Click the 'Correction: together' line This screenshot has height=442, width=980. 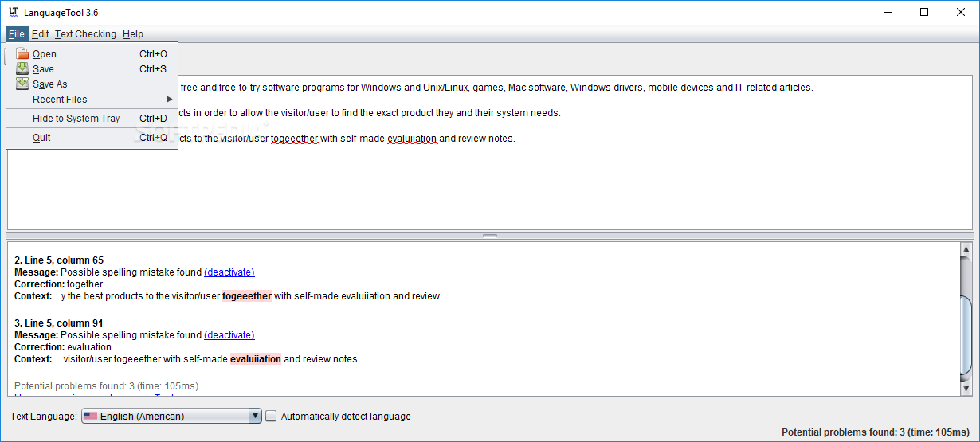(59, 284)
